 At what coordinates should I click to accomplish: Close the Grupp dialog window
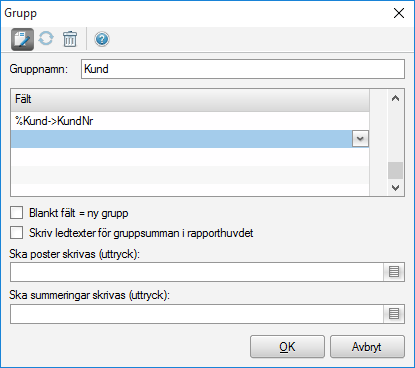pos(399,13)
